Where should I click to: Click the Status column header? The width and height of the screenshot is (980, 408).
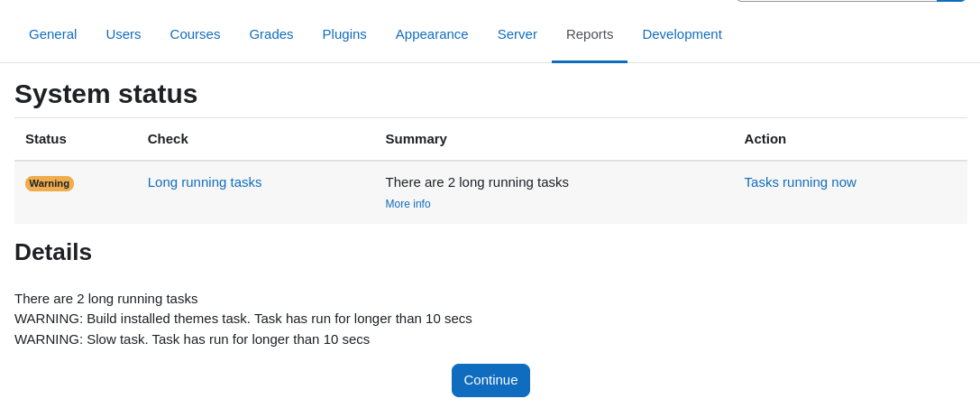click(46, 139)
